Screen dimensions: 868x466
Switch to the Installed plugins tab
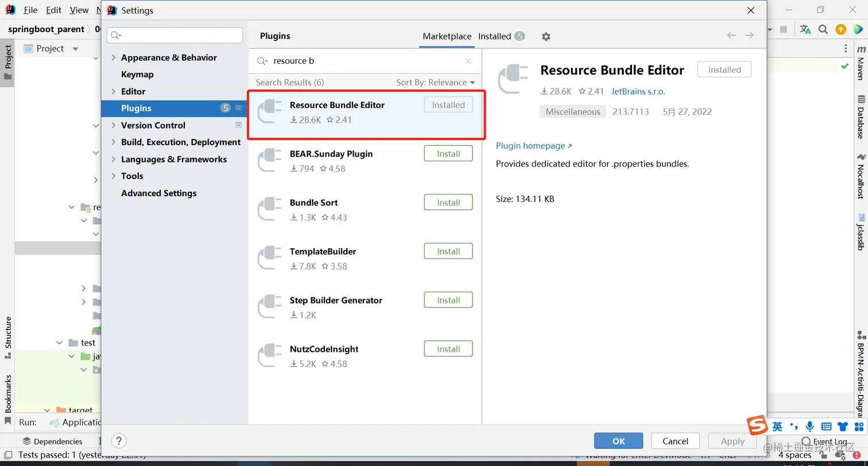pos(501,36)
